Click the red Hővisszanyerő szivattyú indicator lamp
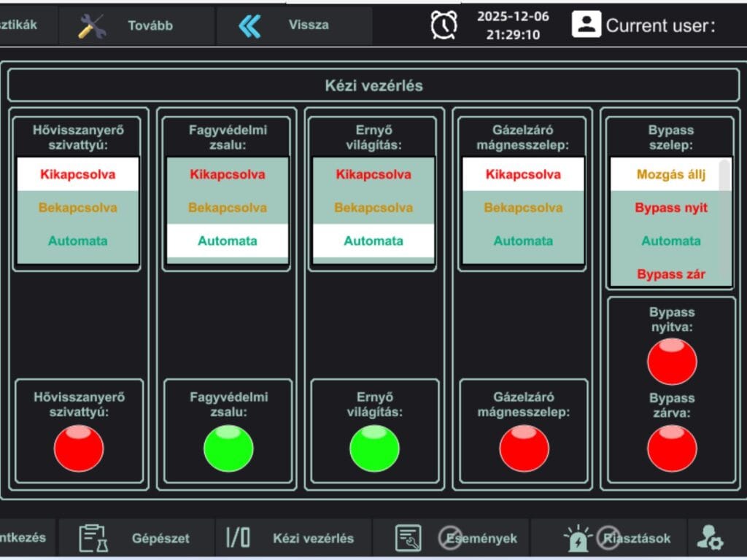747x560 pixels. [x=79, y=448]
